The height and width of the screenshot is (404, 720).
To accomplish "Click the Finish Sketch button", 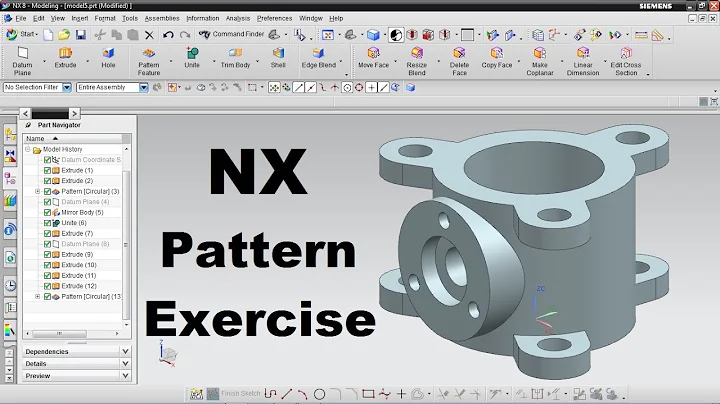I will [233, 393].
